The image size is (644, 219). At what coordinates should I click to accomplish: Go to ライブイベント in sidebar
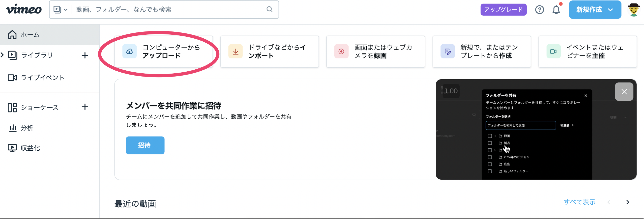pyautogui.click(x=42, y=78)
